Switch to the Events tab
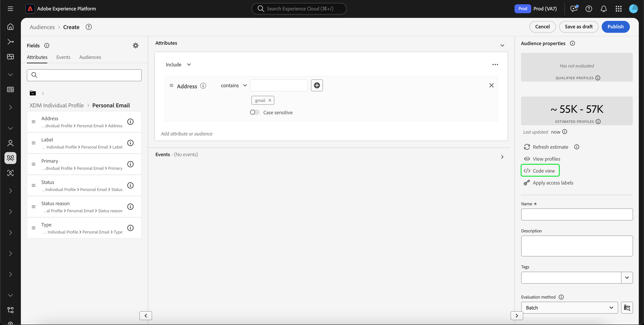The width and height of the screenshot is (644, 325). point(63,57)
